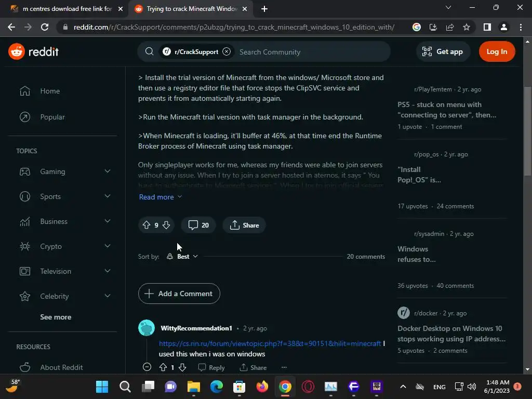Open Chrome profile icon
Viewport: 532px width, 399px height.
[504, 27]
